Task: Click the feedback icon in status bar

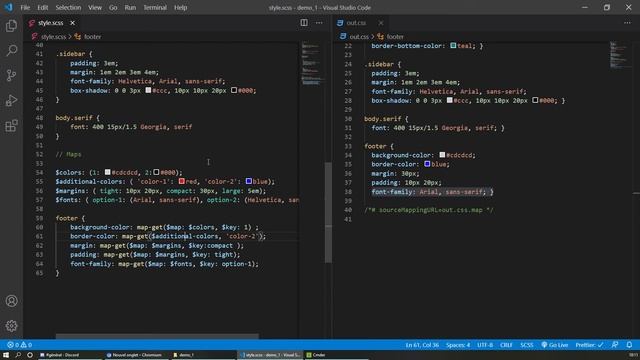Action: [615, 345]
